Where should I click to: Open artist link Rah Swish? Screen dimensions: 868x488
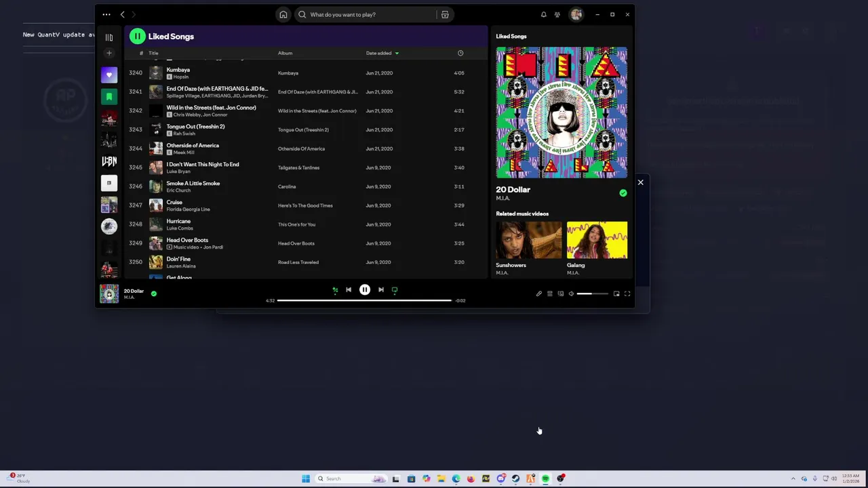[x=183, y=134]
